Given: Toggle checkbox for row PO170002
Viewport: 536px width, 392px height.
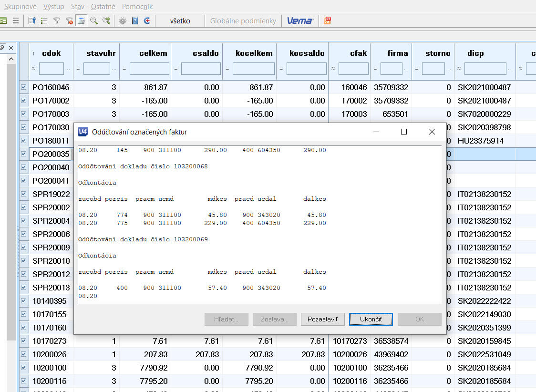Looking at the screenshot, I should click(23, 101).
